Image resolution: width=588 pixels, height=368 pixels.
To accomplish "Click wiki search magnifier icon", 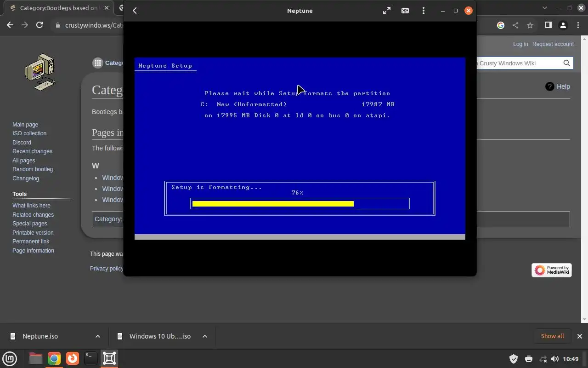I will click(567, 63).
